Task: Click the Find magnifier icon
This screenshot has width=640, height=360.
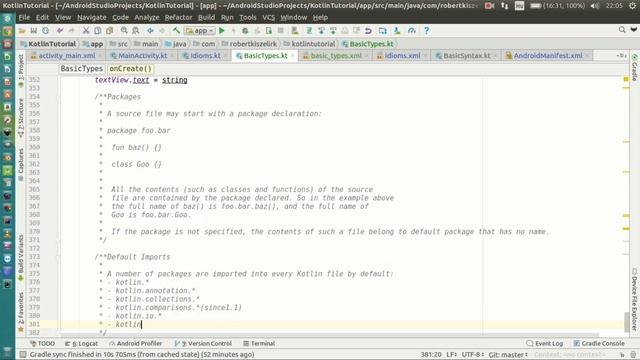Action: tap(124, 31)
